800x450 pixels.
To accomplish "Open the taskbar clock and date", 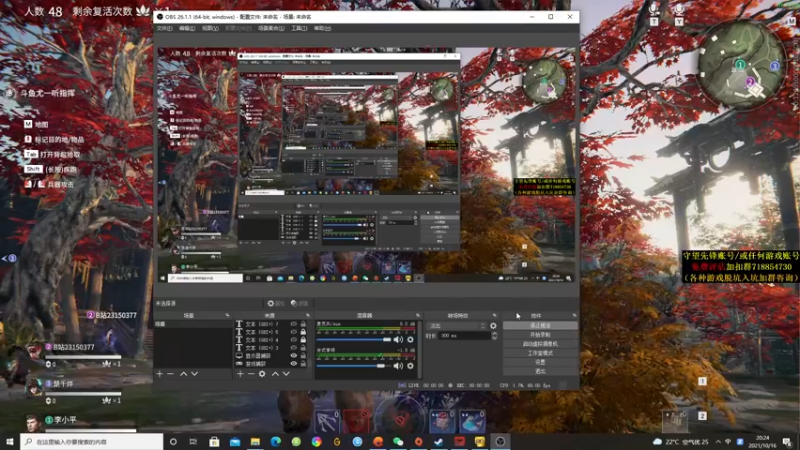I will point(763,441).
